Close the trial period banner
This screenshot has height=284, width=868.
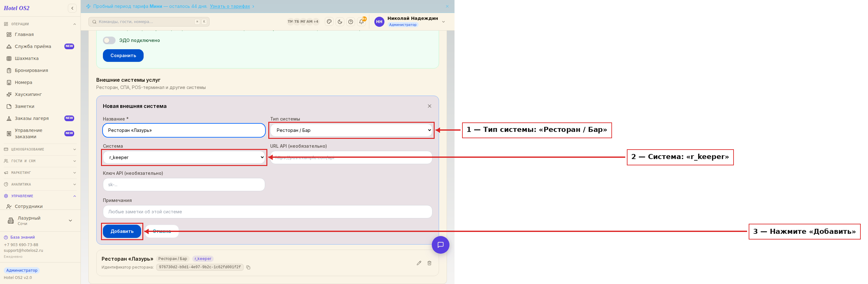coord(447,6)
